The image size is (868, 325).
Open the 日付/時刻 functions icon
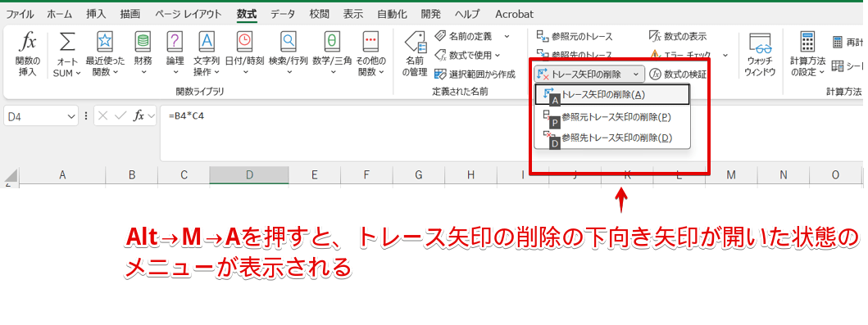[x=244, y=41]
